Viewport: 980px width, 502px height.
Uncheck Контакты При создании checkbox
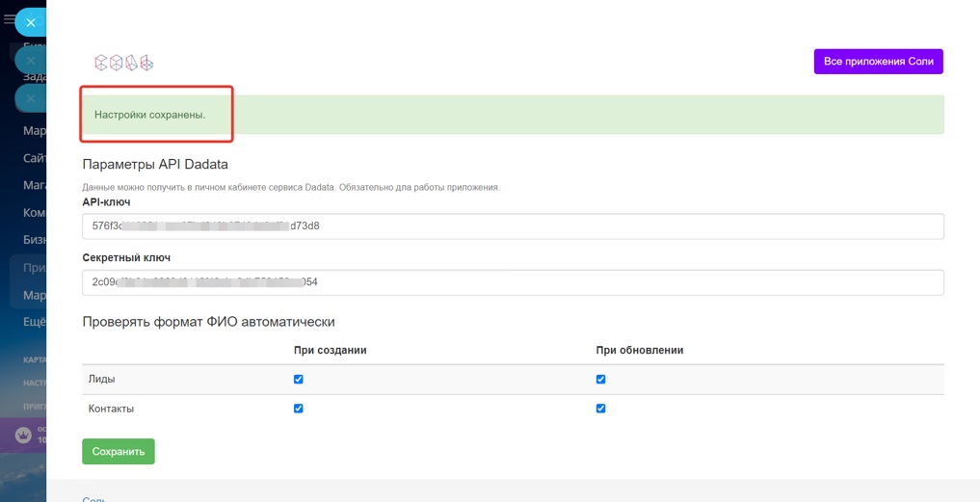click(298, 409)
